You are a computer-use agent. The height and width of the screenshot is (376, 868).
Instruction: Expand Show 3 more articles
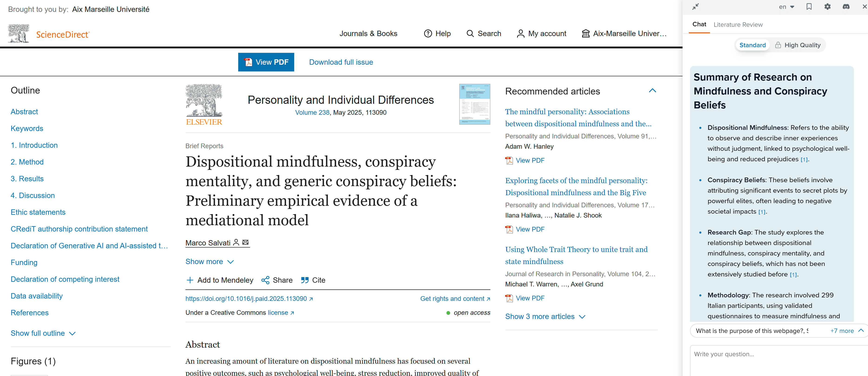(x=545, y=316)
